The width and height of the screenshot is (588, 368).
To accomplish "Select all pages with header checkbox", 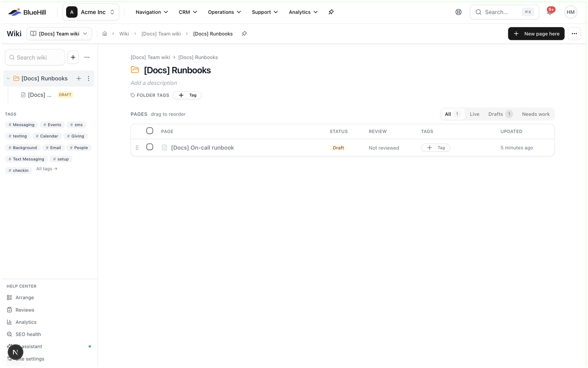I will [x=150, y=131].
